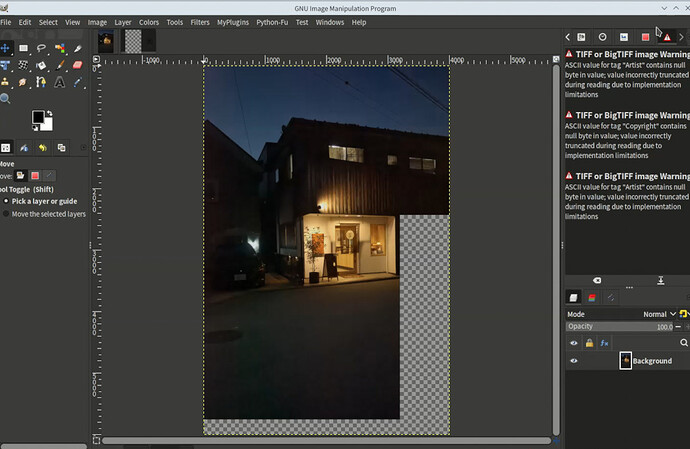The width and height of the screenshot is (690, 449).
Task: Show previous dock tabs with left chevron
Action: click(x=568, y=37)
